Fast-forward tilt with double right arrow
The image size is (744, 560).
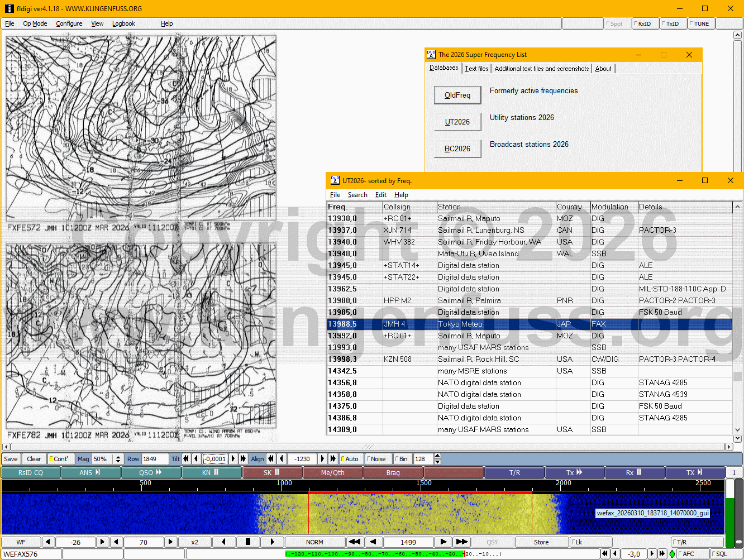point(243,459)
